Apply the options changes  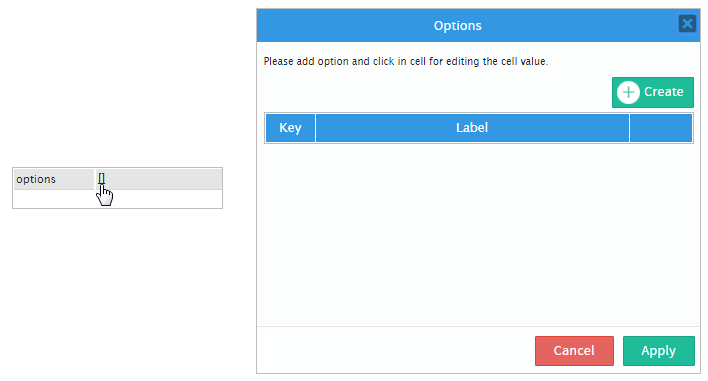pos(658,351)
